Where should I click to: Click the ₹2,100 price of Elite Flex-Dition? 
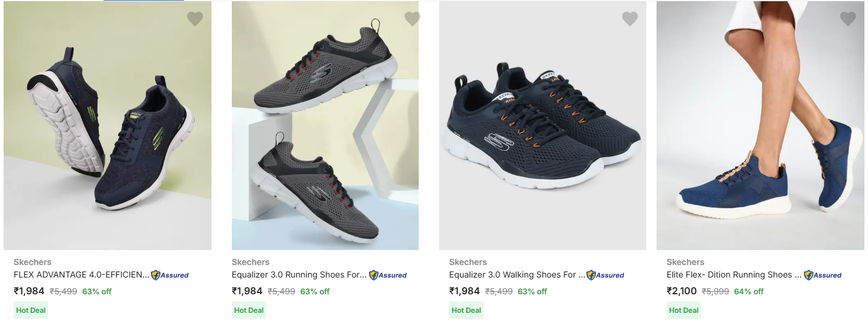point(682,291)
